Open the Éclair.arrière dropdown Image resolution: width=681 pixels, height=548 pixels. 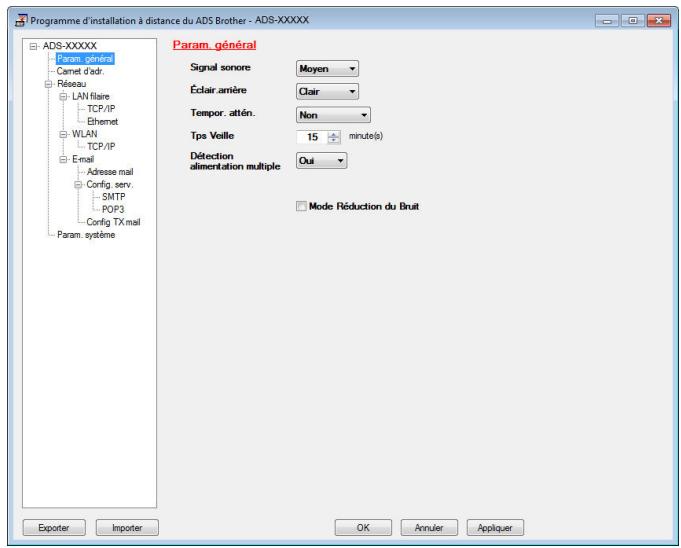327,92
